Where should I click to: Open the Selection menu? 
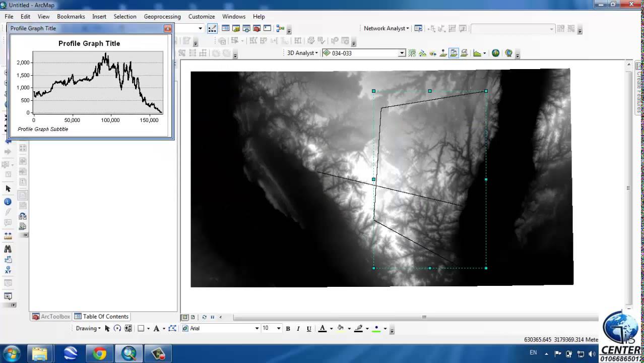125,17
